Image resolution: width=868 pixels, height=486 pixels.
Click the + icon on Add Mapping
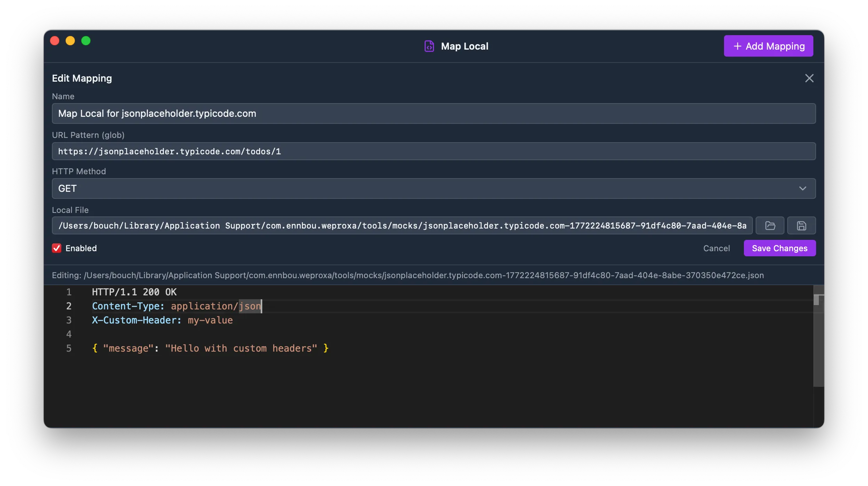738,46
